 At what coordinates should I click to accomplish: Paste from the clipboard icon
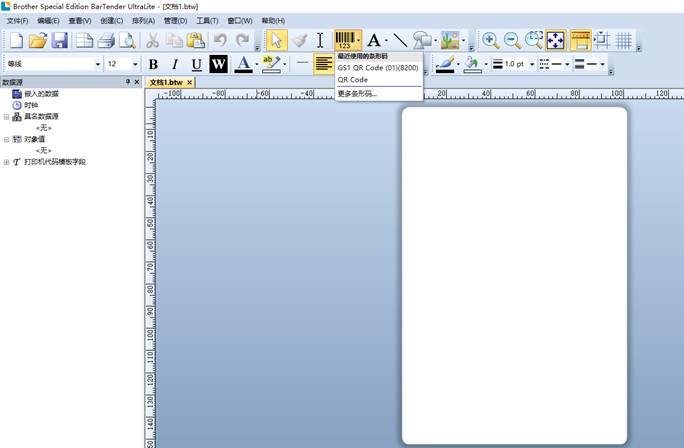pos(196,41)
